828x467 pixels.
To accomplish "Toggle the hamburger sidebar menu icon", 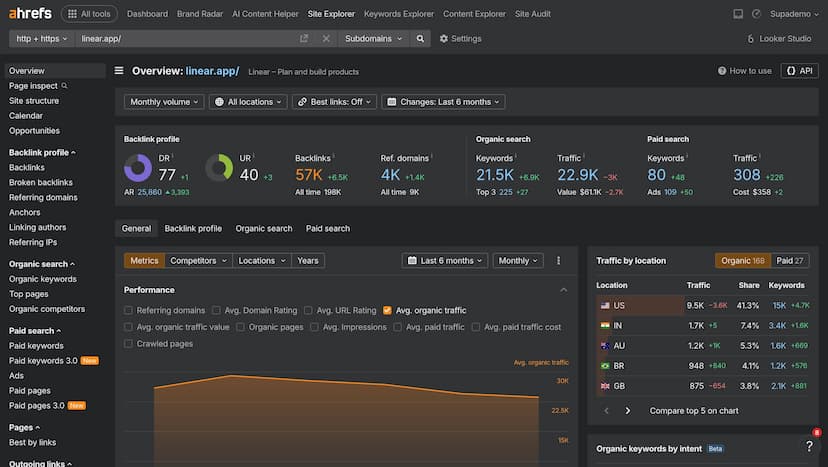I will point(119,70).
